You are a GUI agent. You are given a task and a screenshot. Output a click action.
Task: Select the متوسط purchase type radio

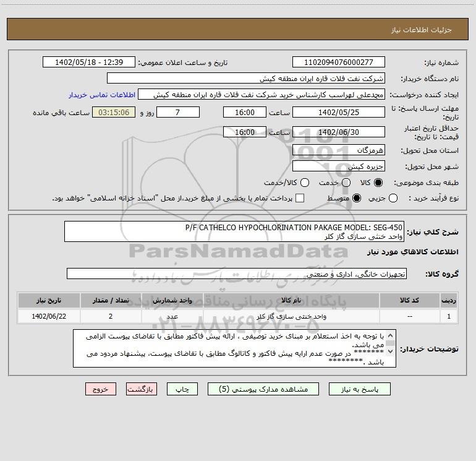(x=357, y=199)
